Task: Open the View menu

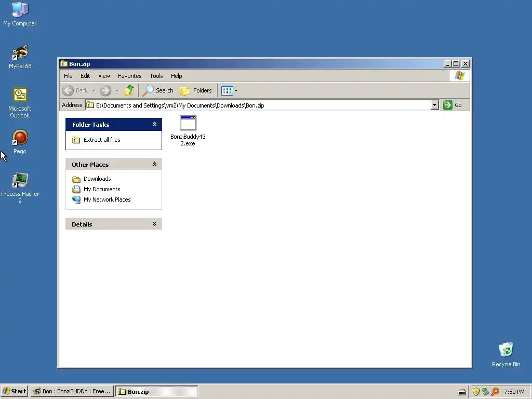Action: [104, 76]
